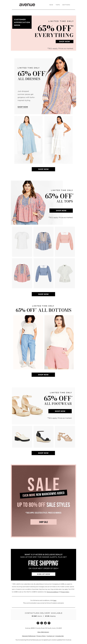This screenshot has height=644, width=87.
Task: Click the Unsubscribe link
Action: (59, 636)
